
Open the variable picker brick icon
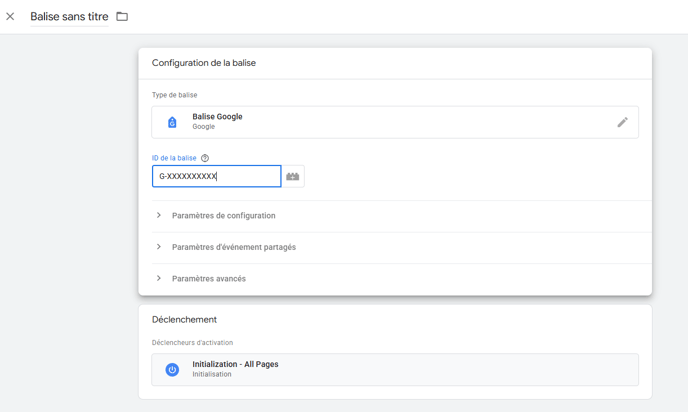tap(293, 177)
